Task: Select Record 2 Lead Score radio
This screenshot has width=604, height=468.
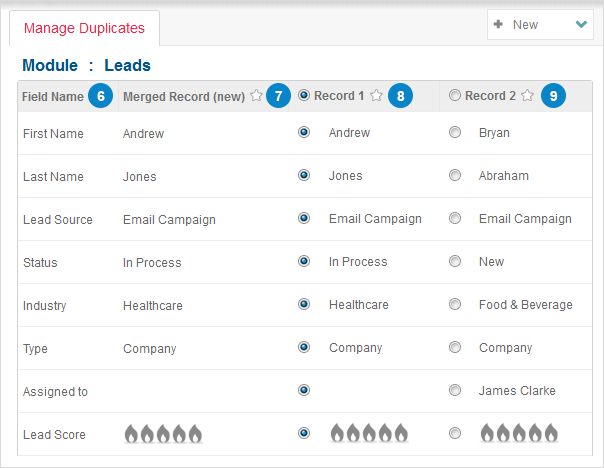Action: 455,433
